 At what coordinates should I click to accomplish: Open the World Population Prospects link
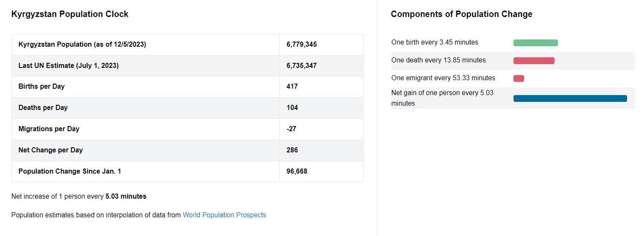click(224, 215)
